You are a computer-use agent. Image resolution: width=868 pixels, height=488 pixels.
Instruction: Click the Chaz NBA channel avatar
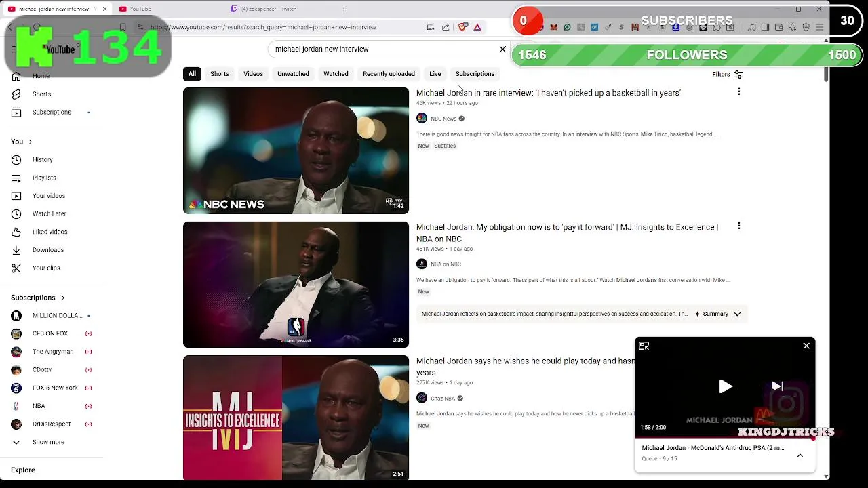(422, 398)
